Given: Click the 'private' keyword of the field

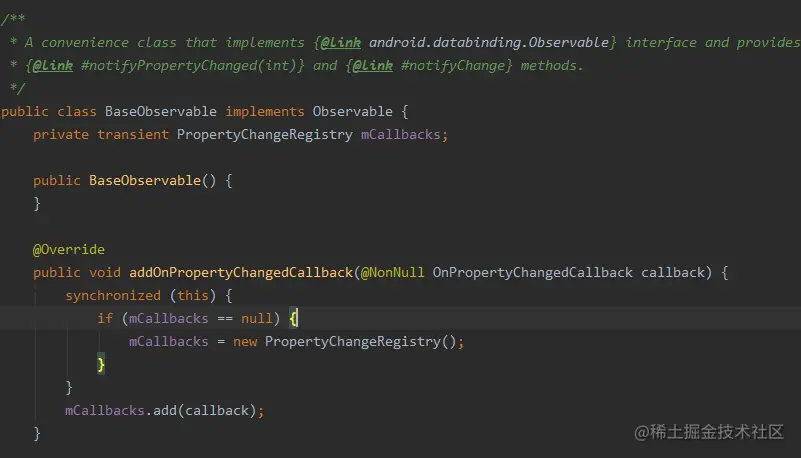Looking at the screenshot, I should click(x=61, y=134).
